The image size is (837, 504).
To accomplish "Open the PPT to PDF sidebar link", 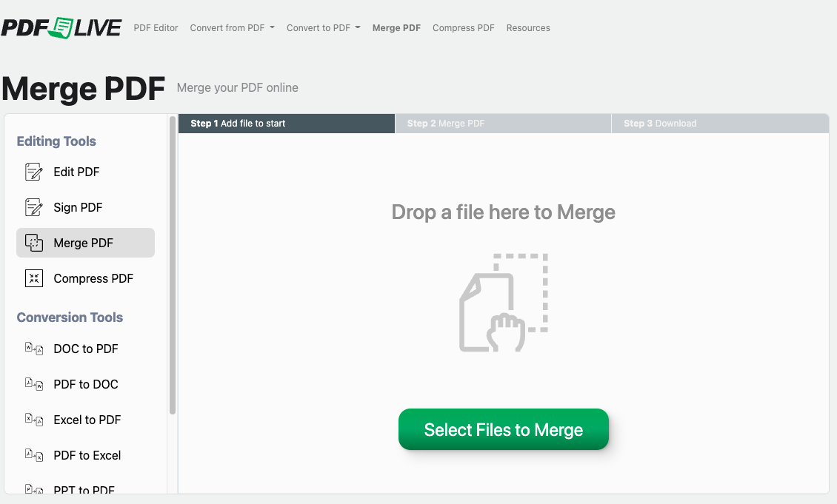I will coord(84,490).
